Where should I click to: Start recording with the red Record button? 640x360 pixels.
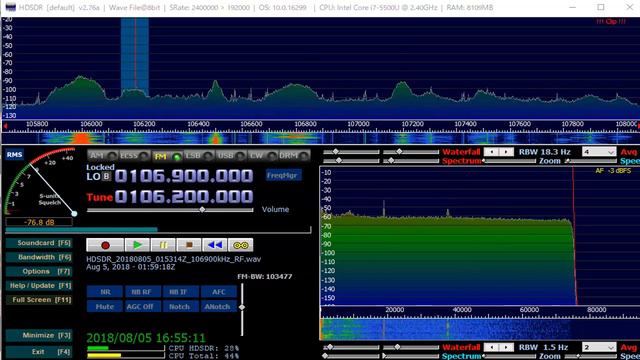[105, 245]
